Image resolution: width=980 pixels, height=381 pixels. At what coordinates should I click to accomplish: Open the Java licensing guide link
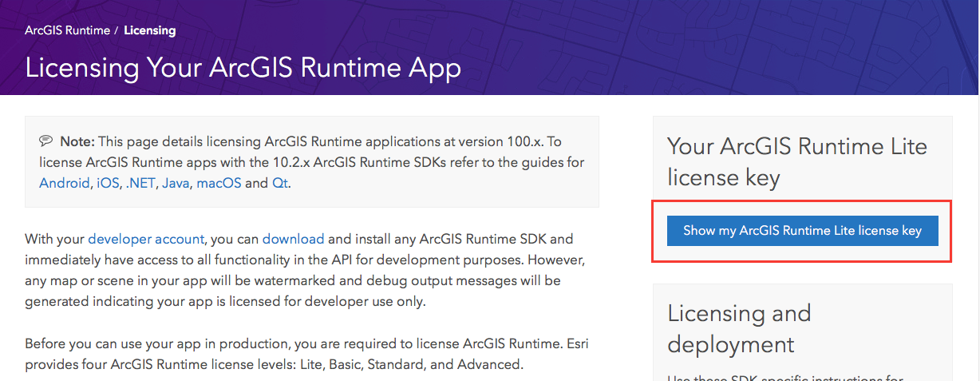pyautogui.click(x=176, y=183)
